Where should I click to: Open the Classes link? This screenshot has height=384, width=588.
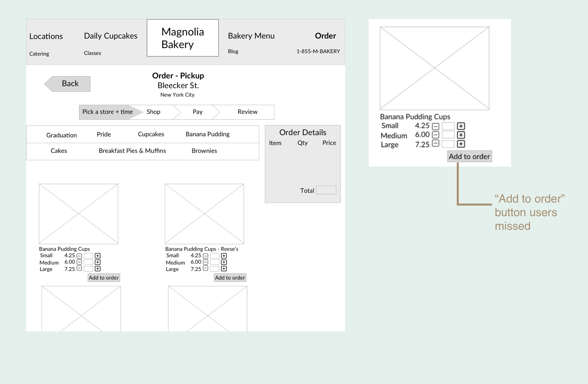tap(92, 53)
